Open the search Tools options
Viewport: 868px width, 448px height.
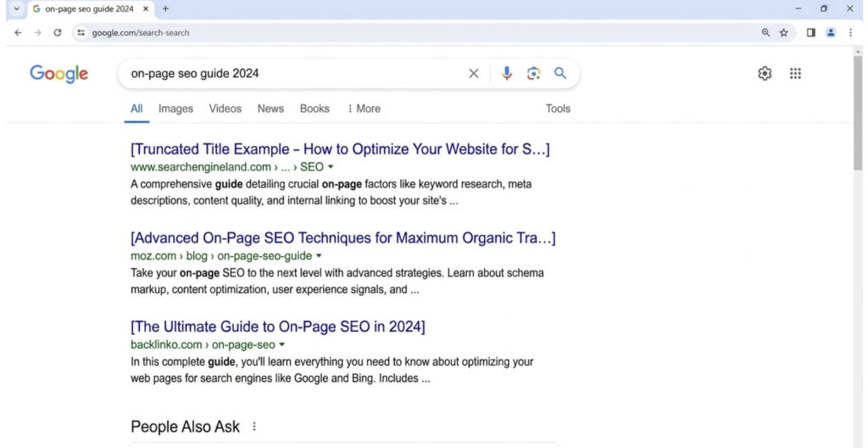(558, 109)
